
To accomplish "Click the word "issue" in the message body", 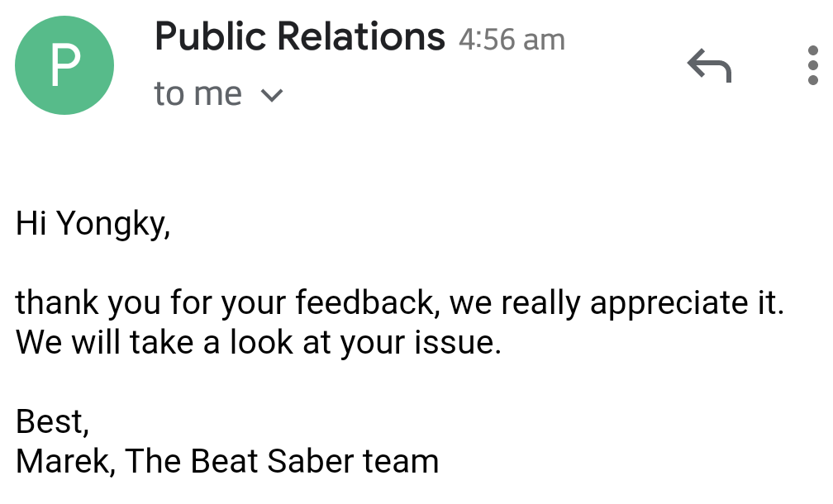I will tap(458, 342).
